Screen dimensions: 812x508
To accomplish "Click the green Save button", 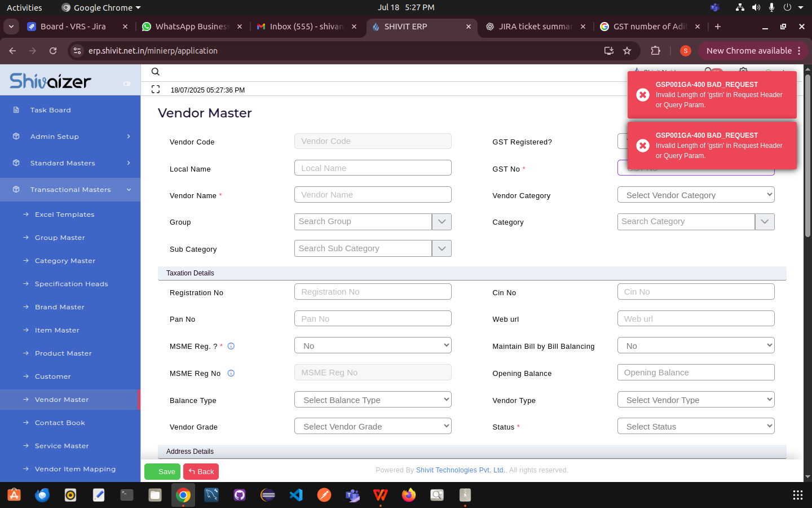I will click(x=162, y=471).
